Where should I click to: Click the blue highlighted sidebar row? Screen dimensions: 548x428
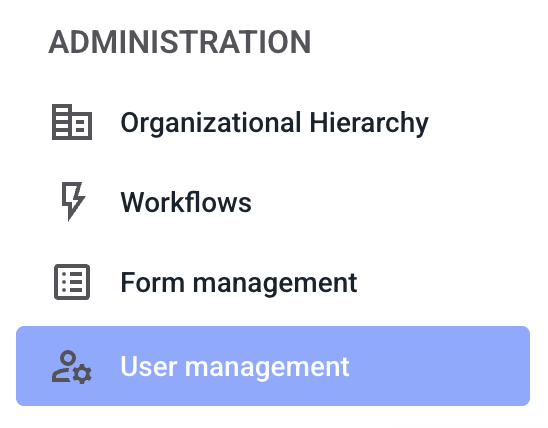273,366
